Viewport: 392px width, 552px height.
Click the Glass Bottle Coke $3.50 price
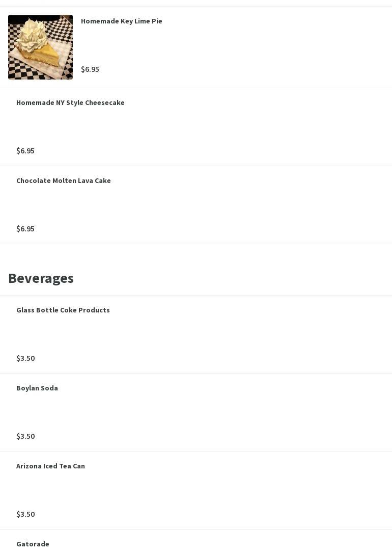25,358
